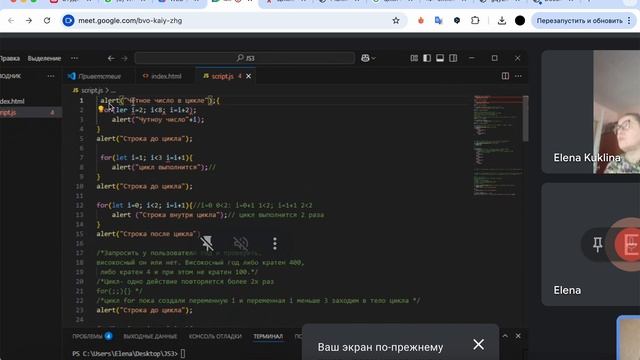Open the Chrome extensions puzzle icon
Screen dimensions: 640x360
(x=475, y=20)
